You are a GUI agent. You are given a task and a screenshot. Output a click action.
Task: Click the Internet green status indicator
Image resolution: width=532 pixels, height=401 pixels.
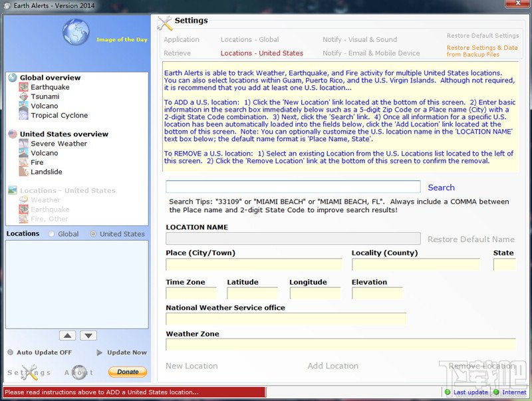[x=496, y=392]
